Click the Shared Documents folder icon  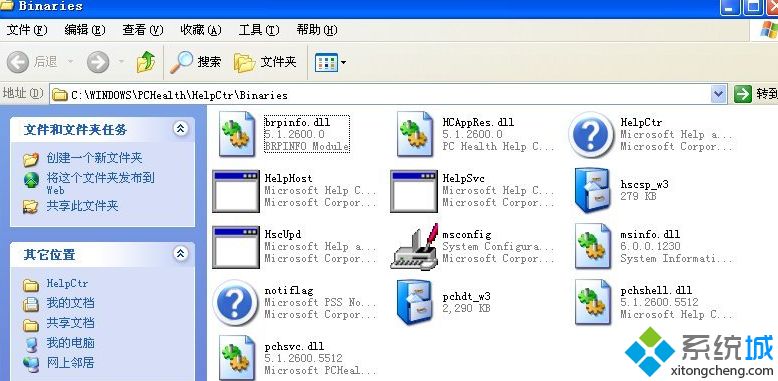pos(31,324)
